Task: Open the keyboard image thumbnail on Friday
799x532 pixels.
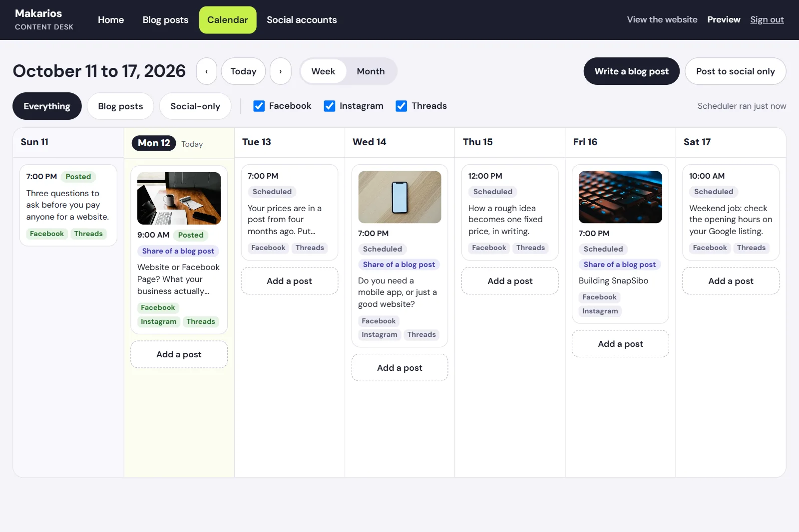Action: (620, 197)
